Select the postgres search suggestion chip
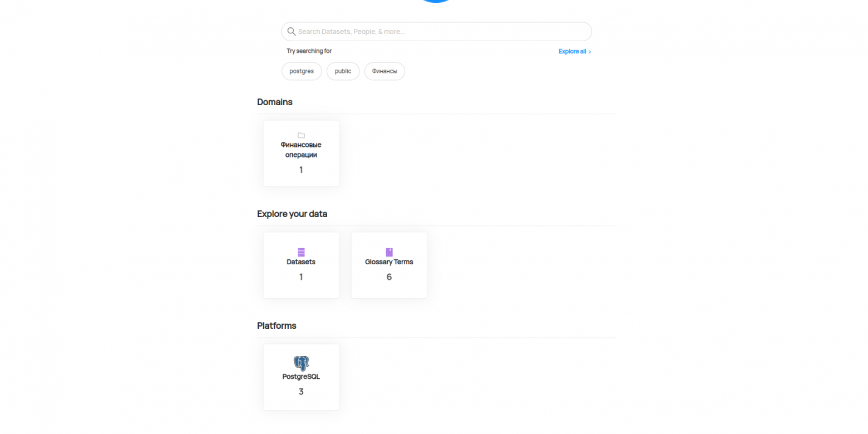868x434 pixels. (x=302, y=71)
